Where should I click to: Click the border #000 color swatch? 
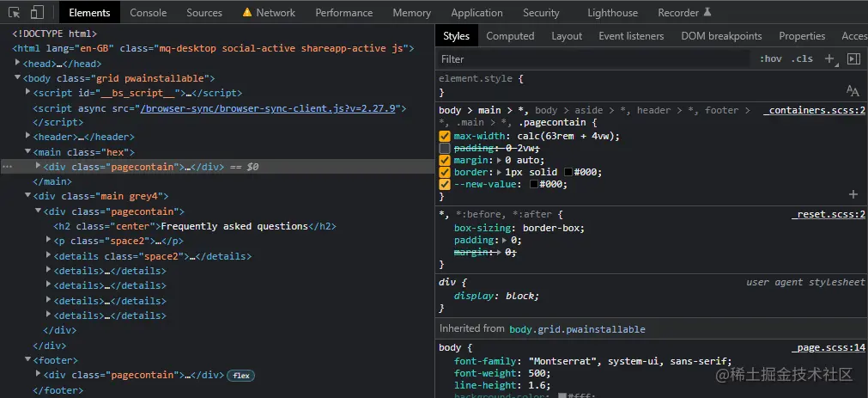coord(568,173)
